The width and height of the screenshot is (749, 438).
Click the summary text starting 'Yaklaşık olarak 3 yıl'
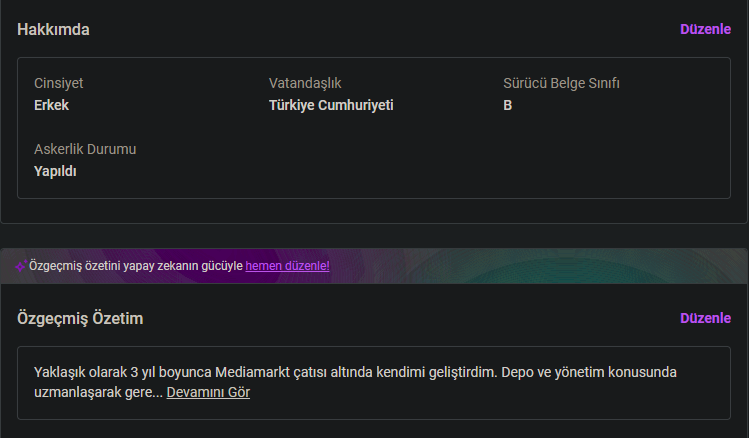(355, 382)
